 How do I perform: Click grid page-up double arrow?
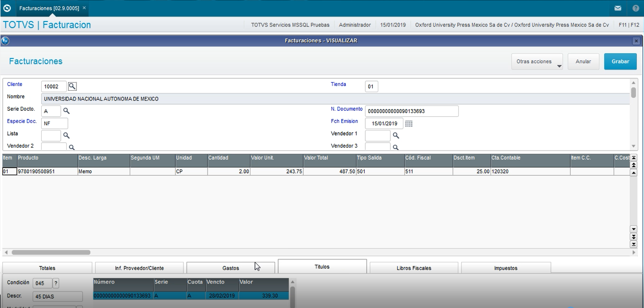(633, 165)
